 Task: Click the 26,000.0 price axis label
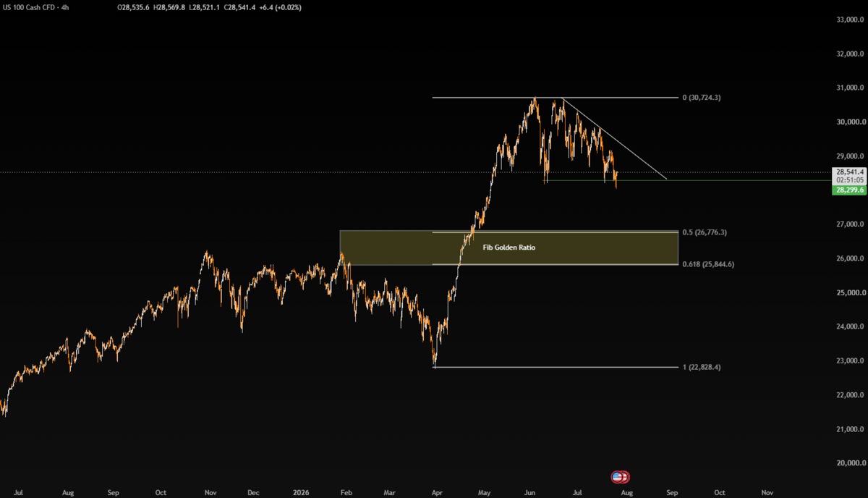click(850, 258)
